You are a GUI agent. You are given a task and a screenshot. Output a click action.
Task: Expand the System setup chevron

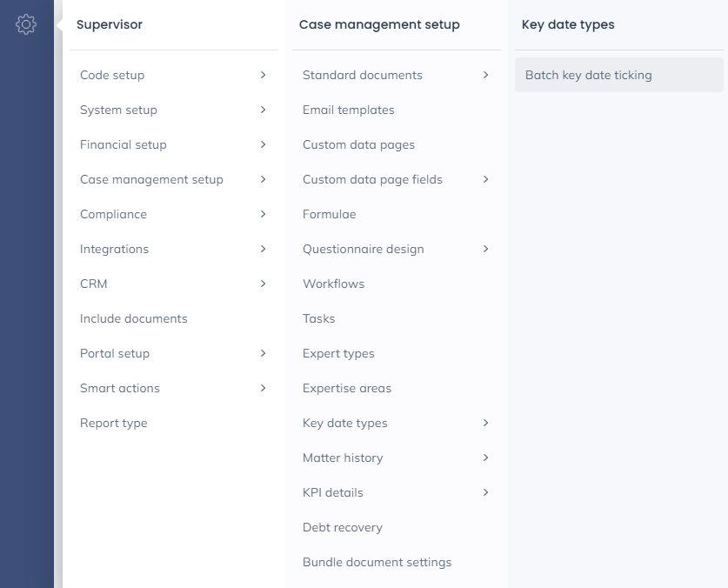[263, 110]
